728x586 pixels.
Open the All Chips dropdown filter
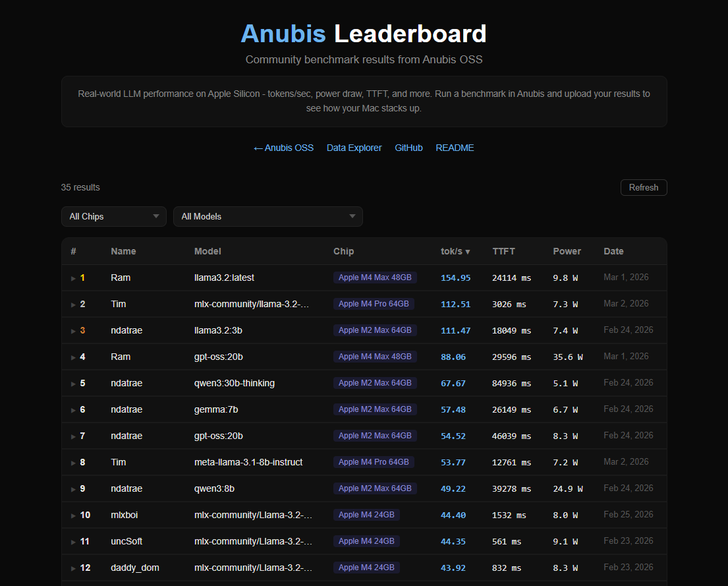point(113,216)
